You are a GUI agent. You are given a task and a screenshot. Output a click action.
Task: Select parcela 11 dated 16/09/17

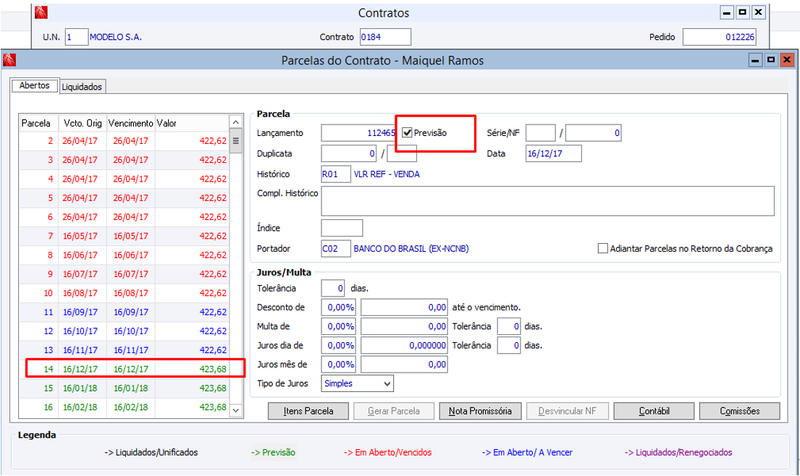(x=124, y=312)
